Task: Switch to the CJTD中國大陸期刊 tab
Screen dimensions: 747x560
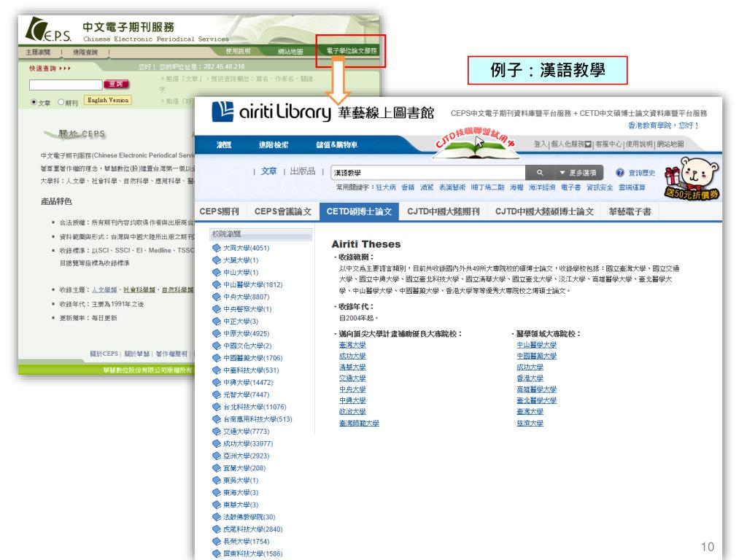Action: [443, 211]
